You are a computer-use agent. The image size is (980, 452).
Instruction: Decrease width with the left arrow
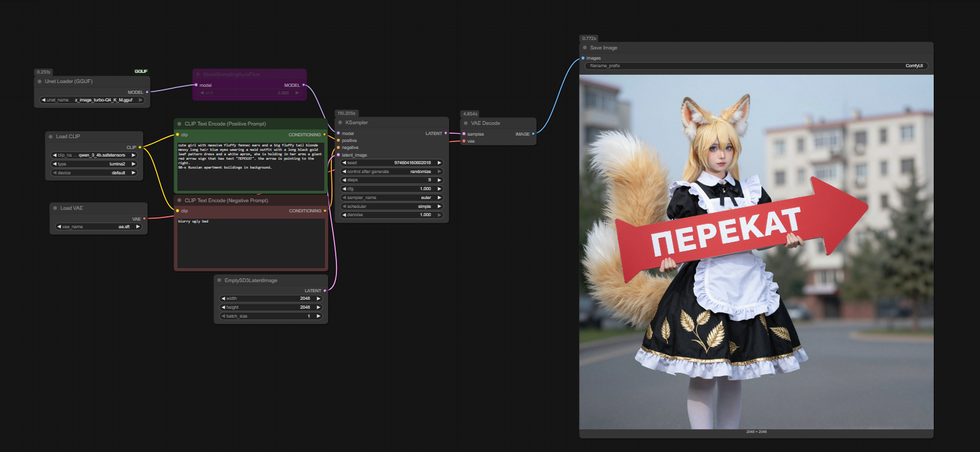[x=224, y=299]
